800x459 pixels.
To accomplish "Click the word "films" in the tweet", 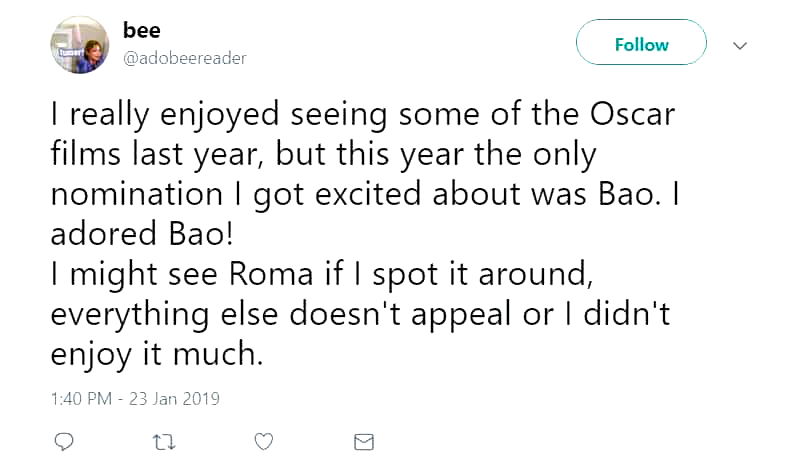I will point(89,155).
